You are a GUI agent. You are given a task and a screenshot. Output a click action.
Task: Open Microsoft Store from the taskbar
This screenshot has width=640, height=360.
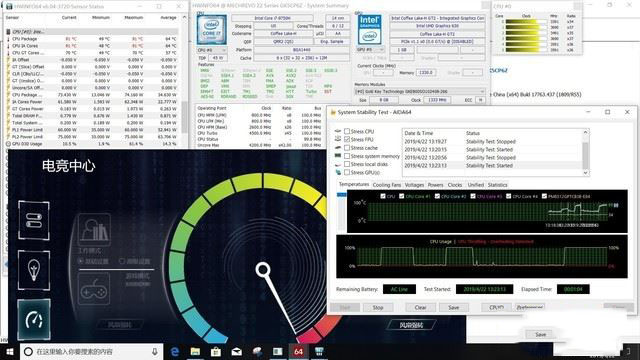click(x=216, y=351)
